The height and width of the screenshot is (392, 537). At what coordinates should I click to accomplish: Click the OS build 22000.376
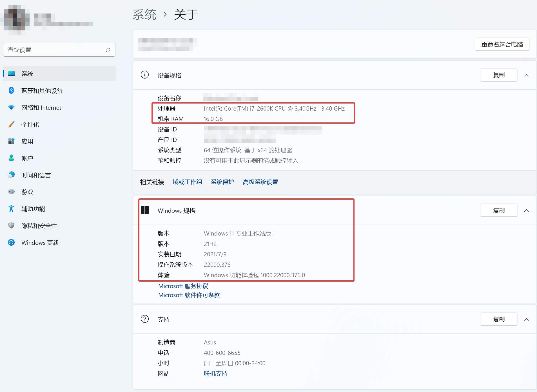click(x=217, y=265)
